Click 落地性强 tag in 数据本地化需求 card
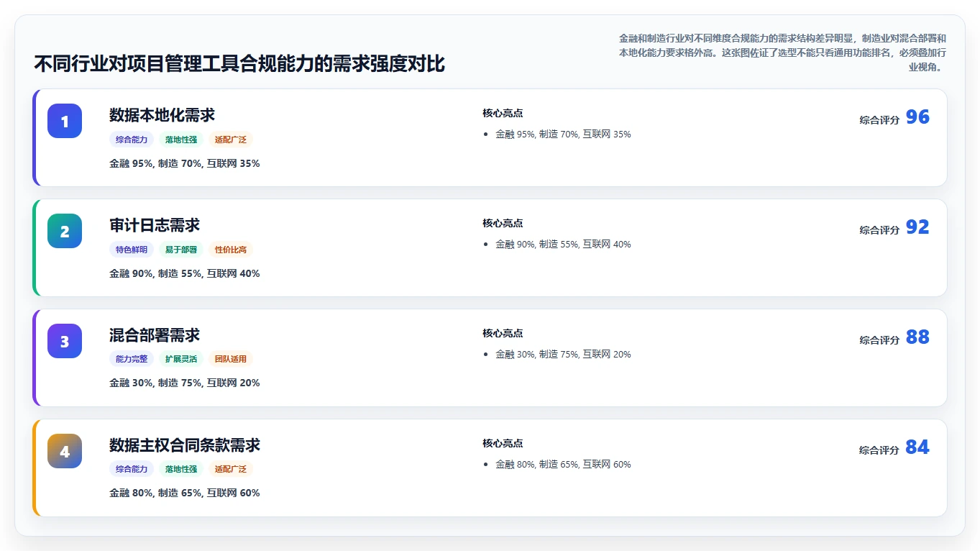This screenshot has height=551, width=980. [x=181, y=140]
